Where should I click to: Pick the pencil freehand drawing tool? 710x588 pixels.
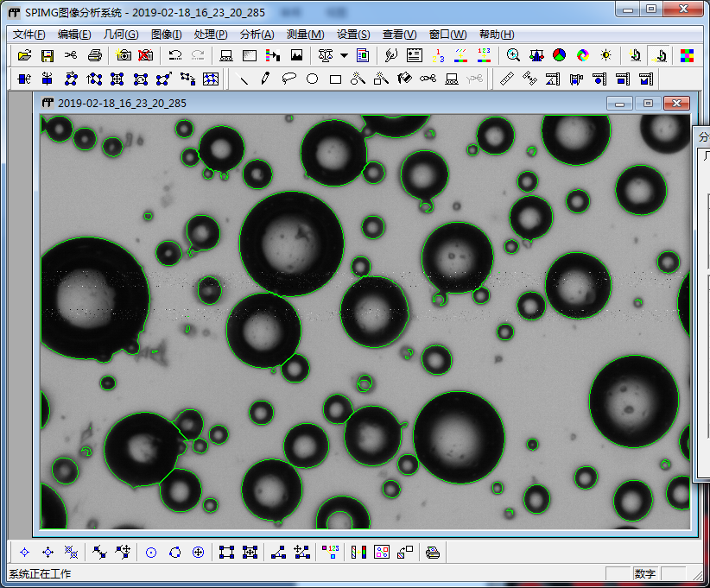(266, 79)
